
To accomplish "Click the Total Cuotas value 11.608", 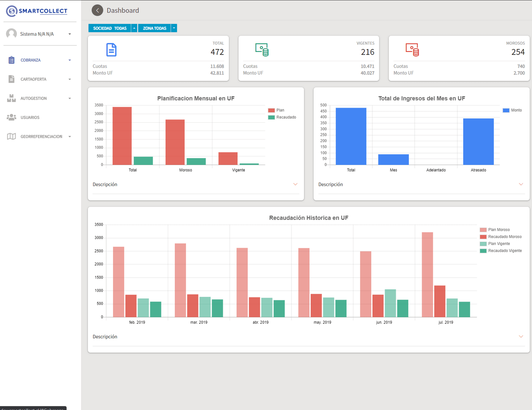I will click(x=217, y=66).
